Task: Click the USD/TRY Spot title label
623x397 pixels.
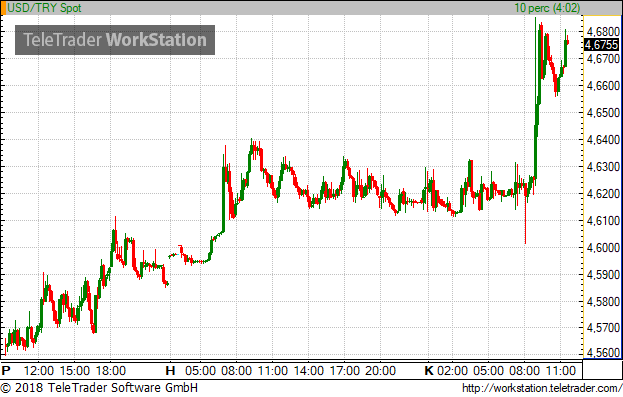Action: point(44,8)
